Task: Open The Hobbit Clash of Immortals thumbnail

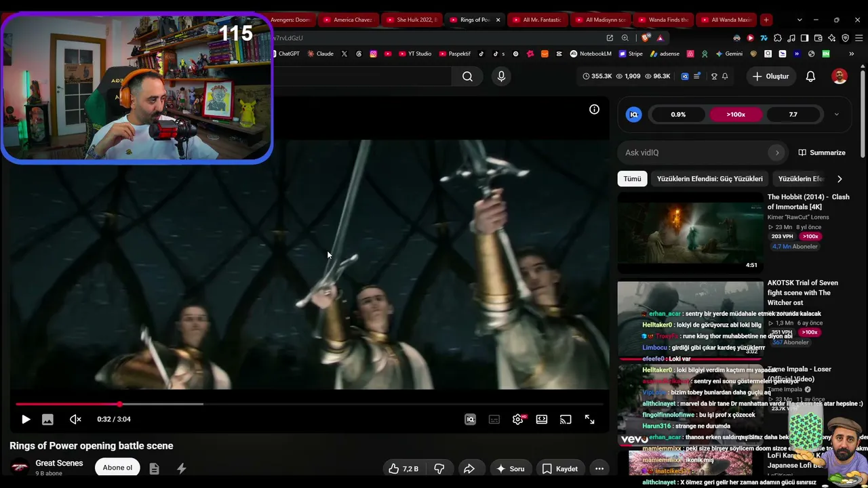Action: click(690, 232)
